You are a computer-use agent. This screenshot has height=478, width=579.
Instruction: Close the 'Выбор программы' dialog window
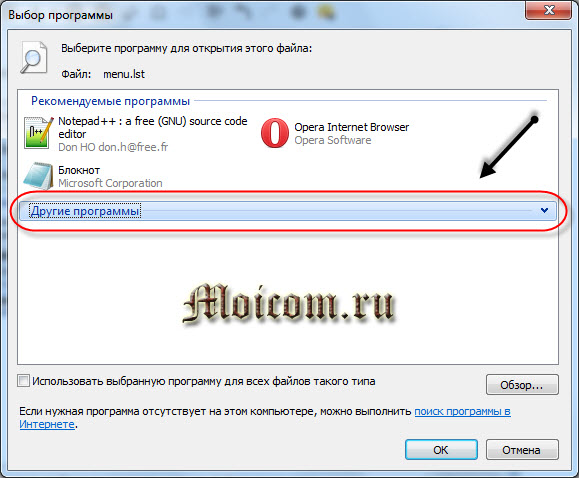(x=548, y=10)
